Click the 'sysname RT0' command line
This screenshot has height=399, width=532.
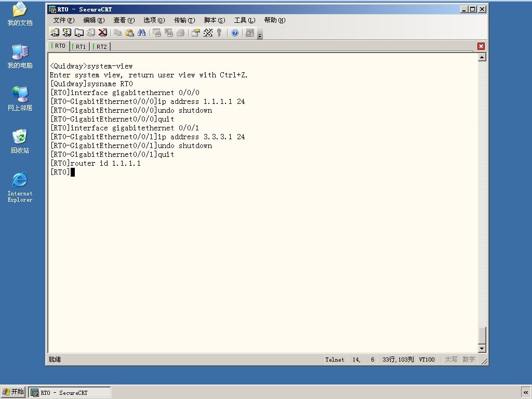[x=91, y=84]
